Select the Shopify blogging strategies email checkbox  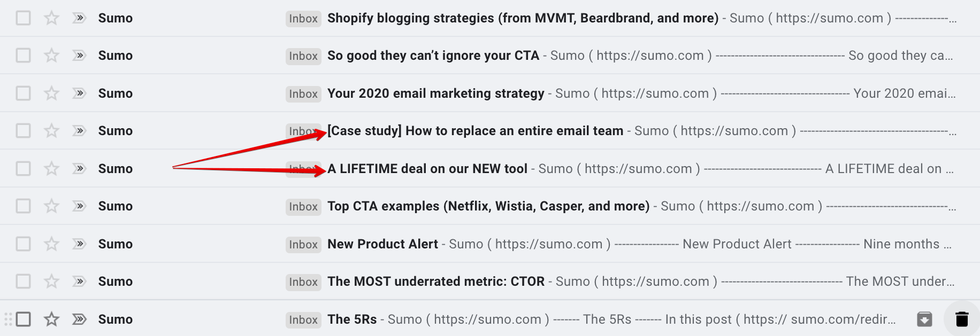[x=23, y=18]
